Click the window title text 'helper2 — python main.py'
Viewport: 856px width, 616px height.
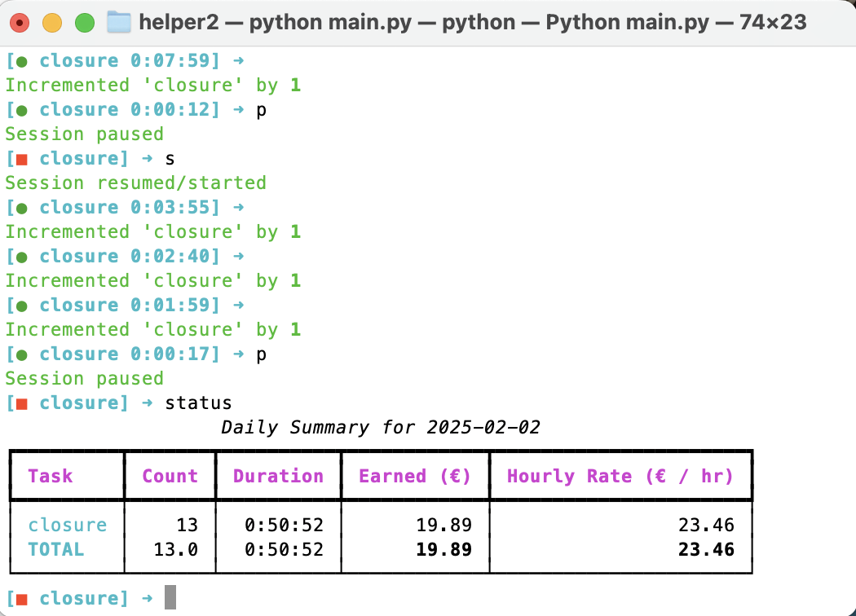click(x=276, y=22)
